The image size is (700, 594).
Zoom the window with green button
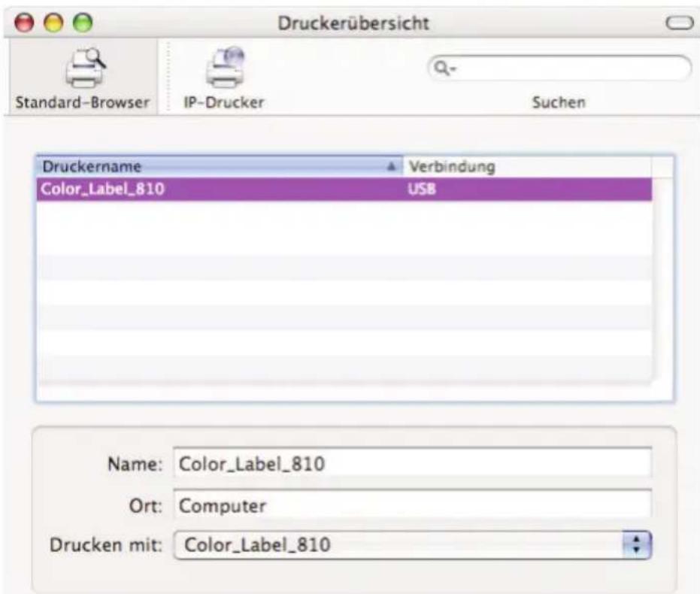83,23
